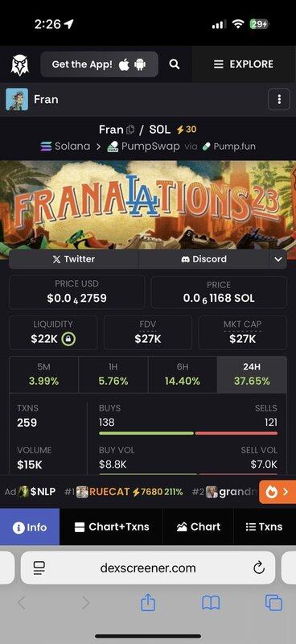Open the Safari share sheet icon
The height and width of the screenshot is (644, 296).
coord(148,602)
